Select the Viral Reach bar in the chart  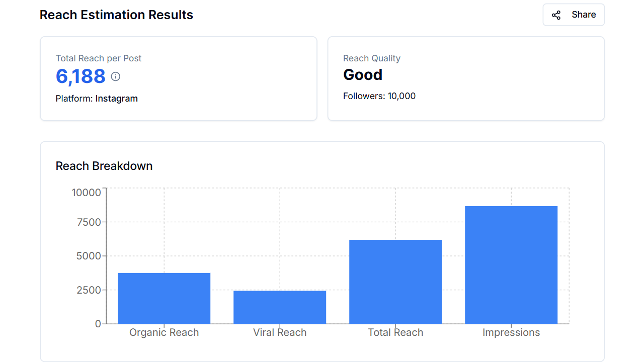click(280, 307)
